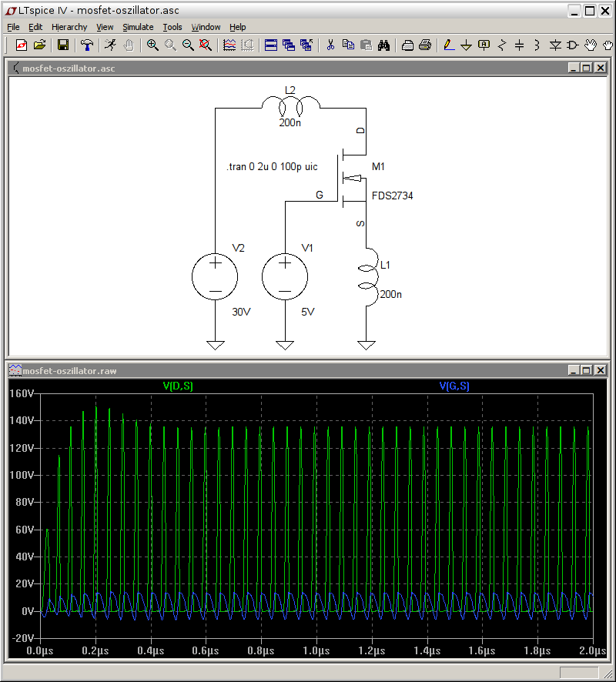
Task: Open the Hierarchy menu
Action: [x=69, y=27]
